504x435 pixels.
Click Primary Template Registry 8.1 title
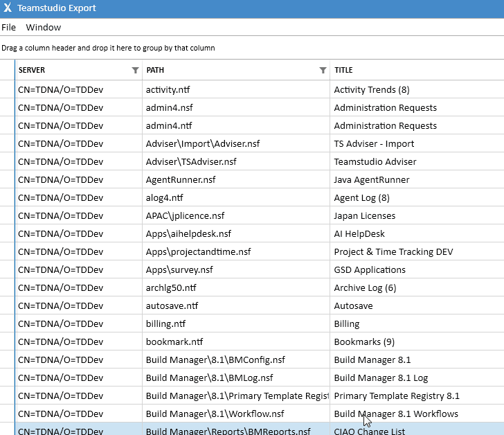click(397, 396)
